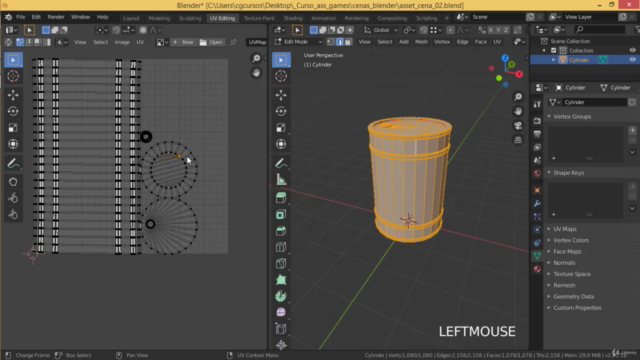Expand the Normals panel
Viewport: 640px width, 360px height.
click(x=564, y=263)
